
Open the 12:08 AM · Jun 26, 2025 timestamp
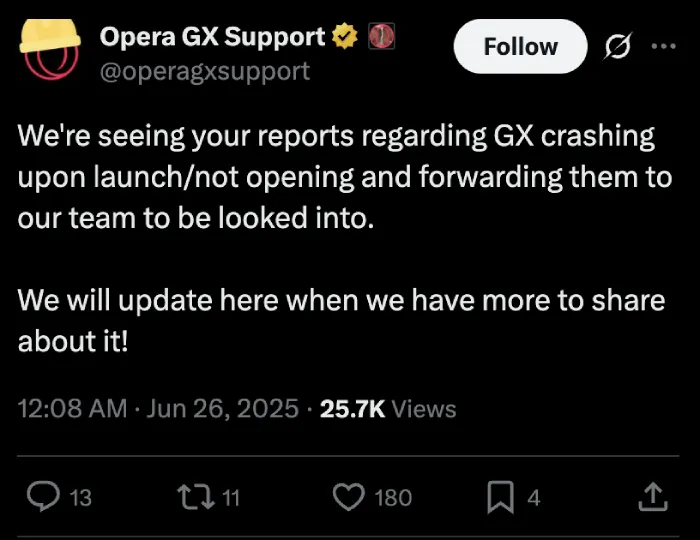(158, 408)
